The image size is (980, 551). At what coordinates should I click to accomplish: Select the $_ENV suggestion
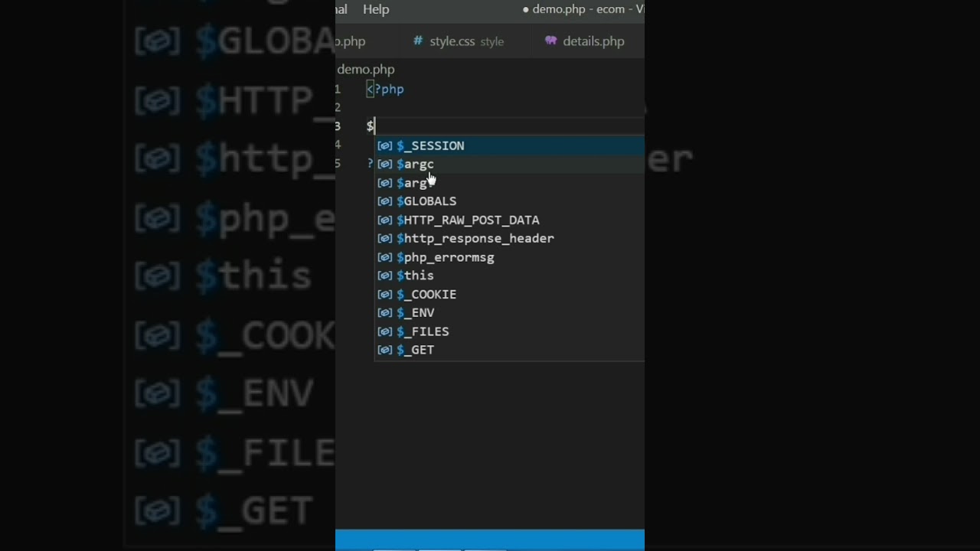509,312
